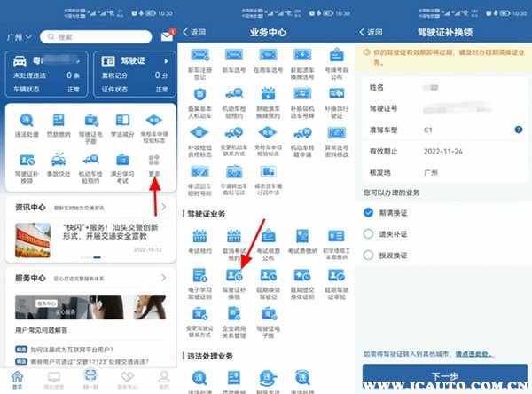Viewport: 532px width, 394px height.
Task: Click the blue help icon beside C1
Action: tap(519, 130)
